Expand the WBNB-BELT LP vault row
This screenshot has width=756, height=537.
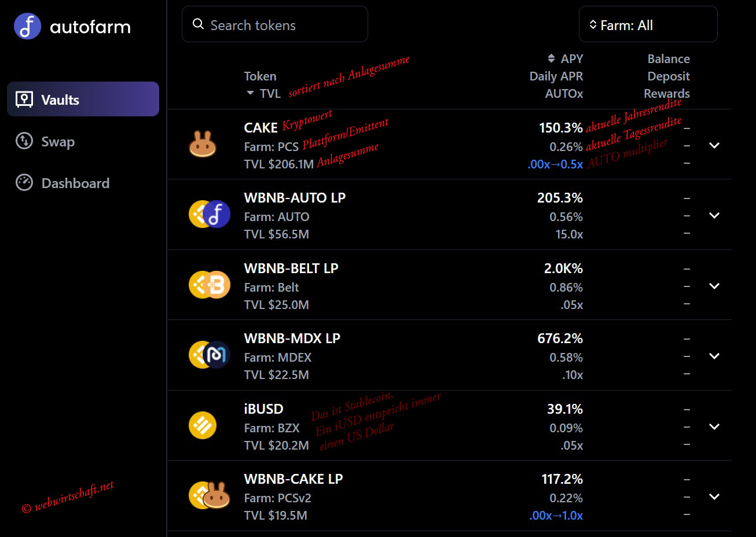pyautogui.click(x=714, y=286)
